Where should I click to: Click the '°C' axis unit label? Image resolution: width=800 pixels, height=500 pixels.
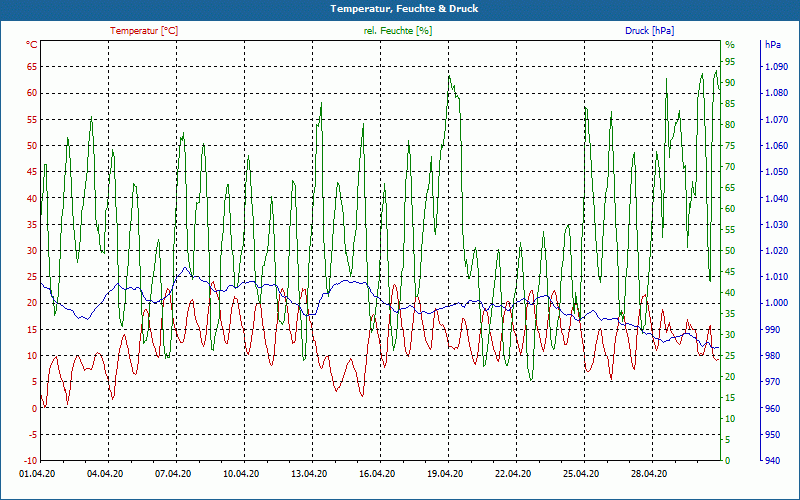point(32,45)
